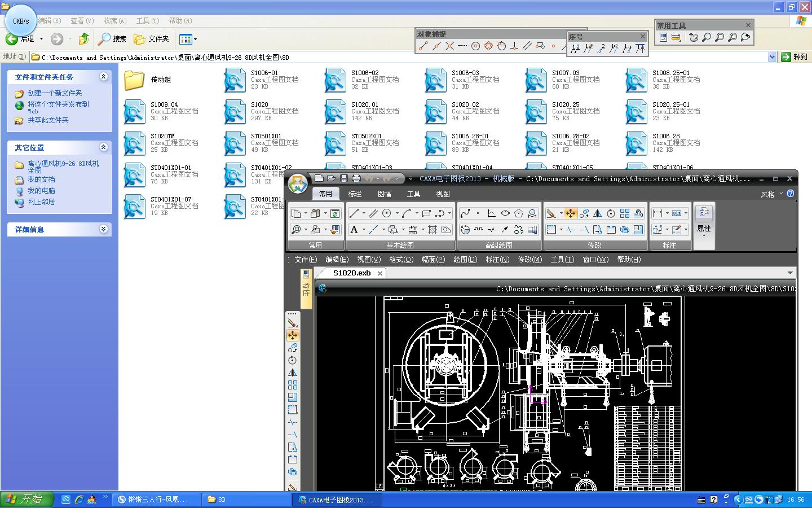Click the 转到 button next to address bar
The image size is (812, 508).
click(794, 57)
